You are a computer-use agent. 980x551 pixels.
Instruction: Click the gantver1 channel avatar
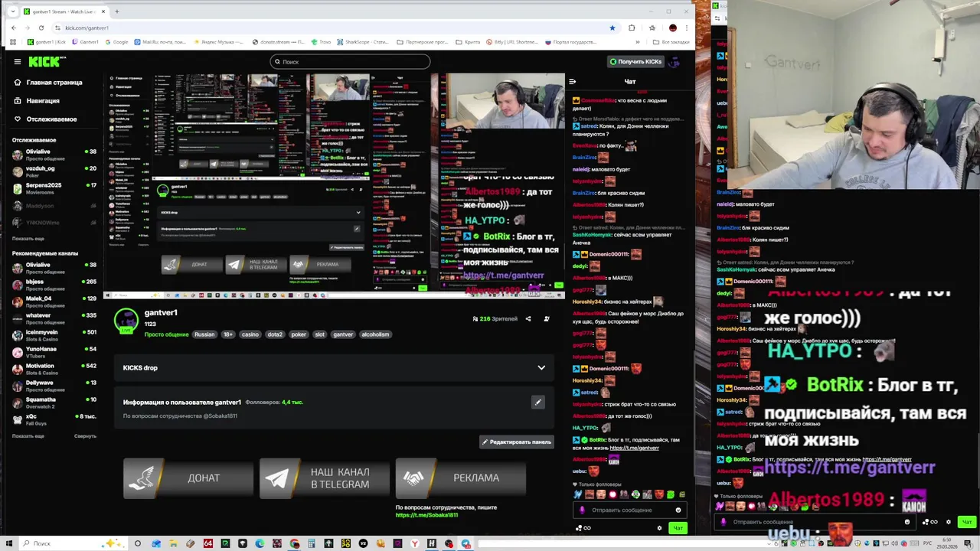click(126, 321)
